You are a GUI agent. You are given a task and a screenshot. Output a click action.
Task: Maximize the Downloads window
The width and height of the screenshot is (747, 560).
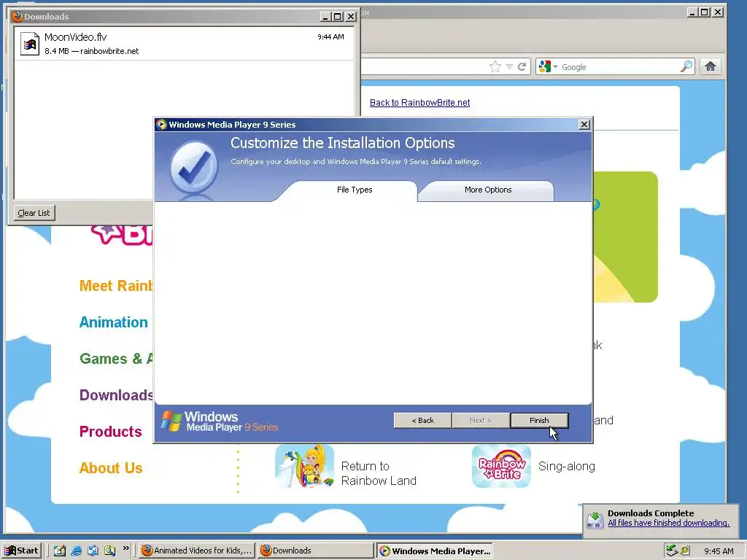337,17
